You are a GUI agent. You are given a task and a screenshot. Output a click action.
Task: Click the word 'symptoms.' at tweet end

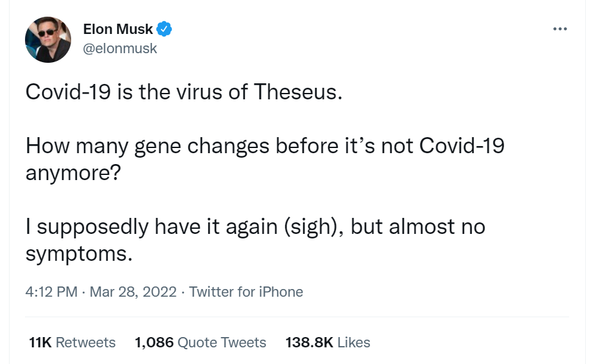click(78, 254)
